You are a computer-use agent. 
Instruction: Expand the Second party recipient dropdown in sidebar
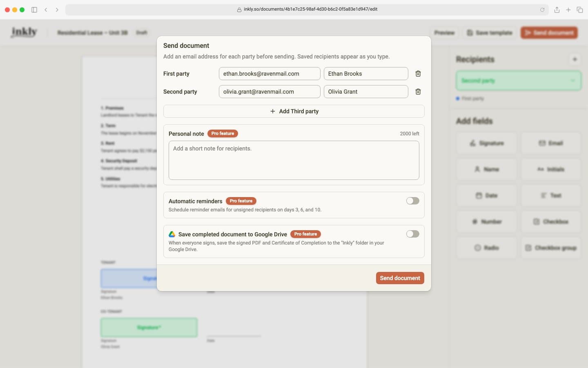519,81
